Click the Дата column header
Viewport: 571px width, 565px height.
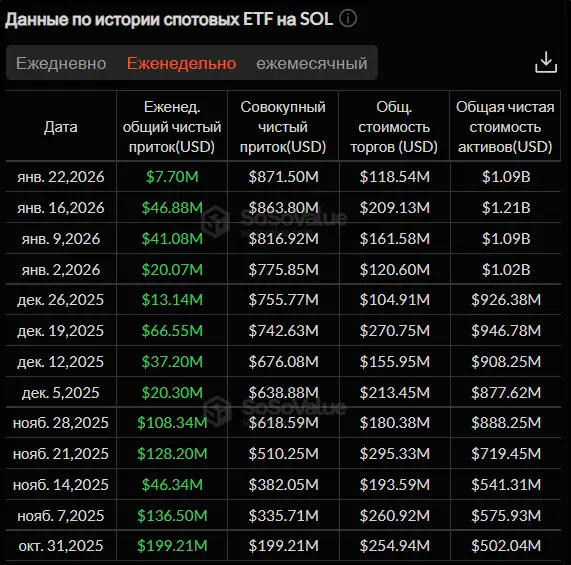click(x=61, y=127)
